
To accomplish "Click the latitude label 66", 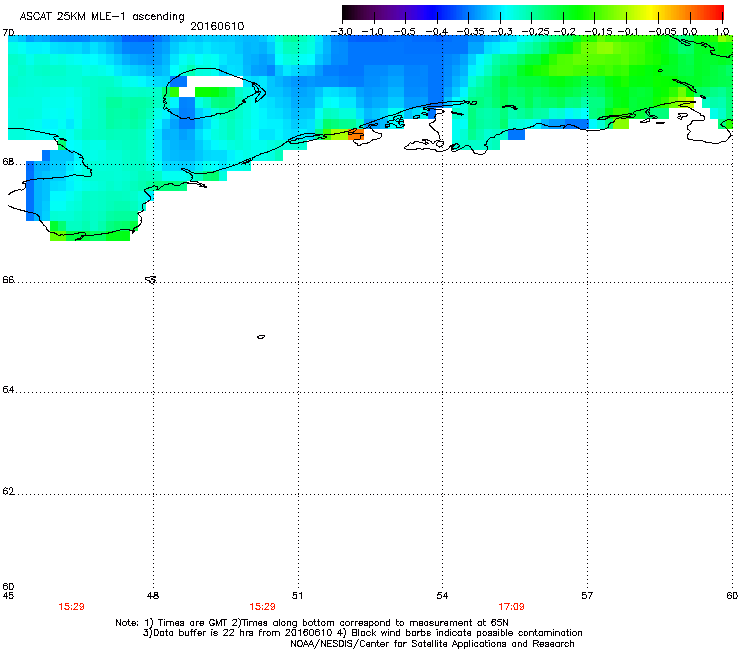I will point(8,279).
